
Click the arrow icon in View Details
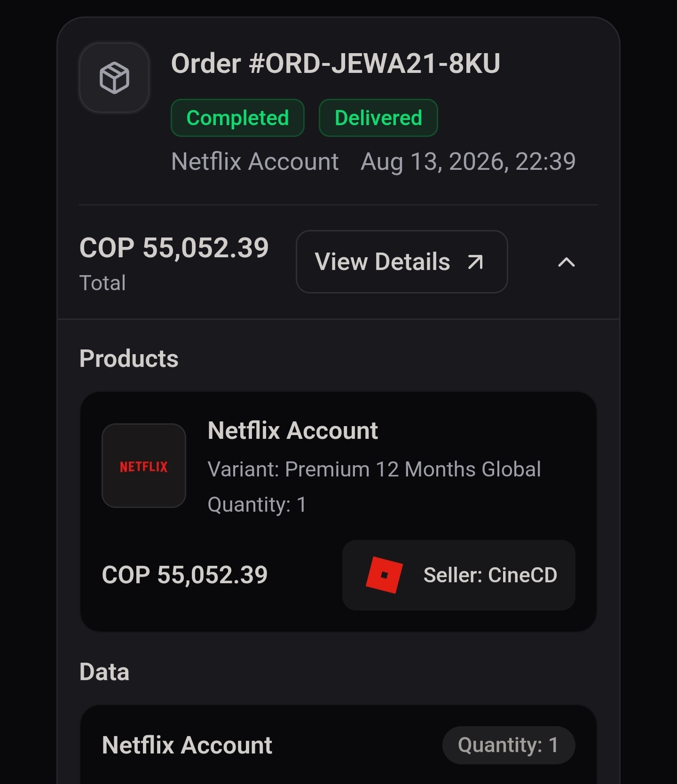475,262
